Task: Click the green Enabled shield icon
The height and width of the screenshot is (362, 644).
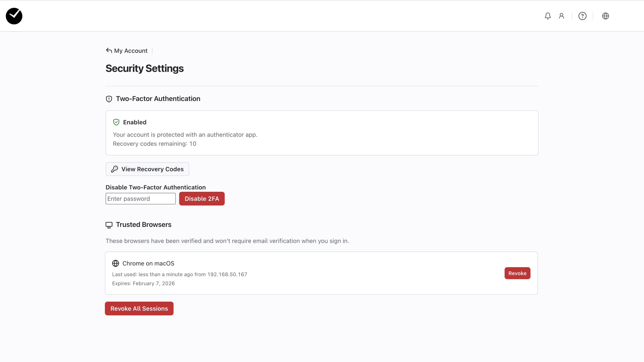Action: 116,122
